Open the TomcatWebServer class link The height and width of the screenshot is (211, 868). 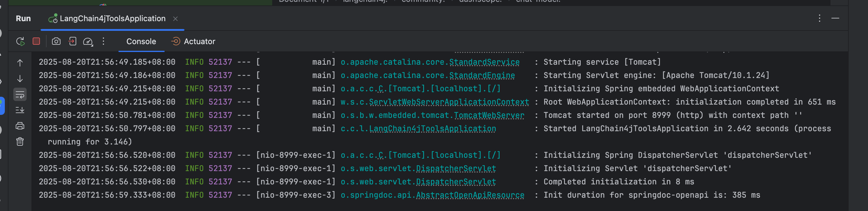tap(489, 115)
